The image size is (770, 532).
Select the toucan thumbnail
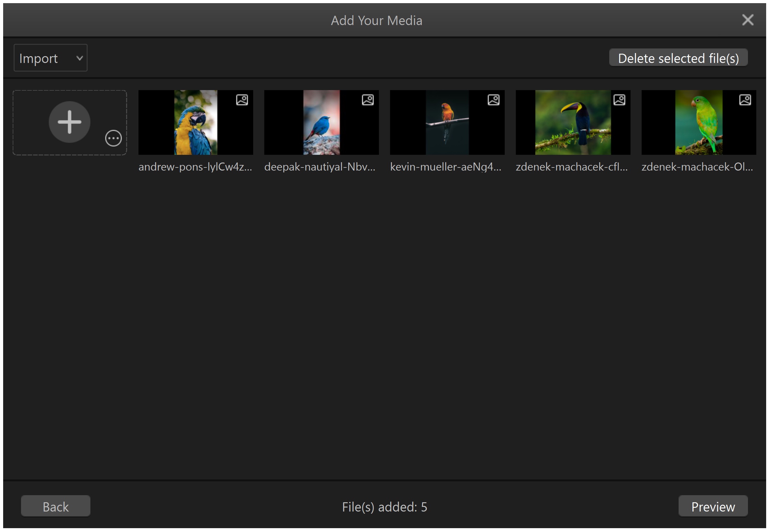point(573,123)
